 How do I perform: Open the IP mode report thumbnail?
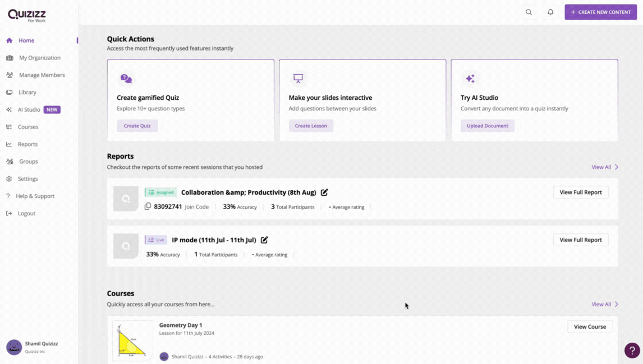126,246
